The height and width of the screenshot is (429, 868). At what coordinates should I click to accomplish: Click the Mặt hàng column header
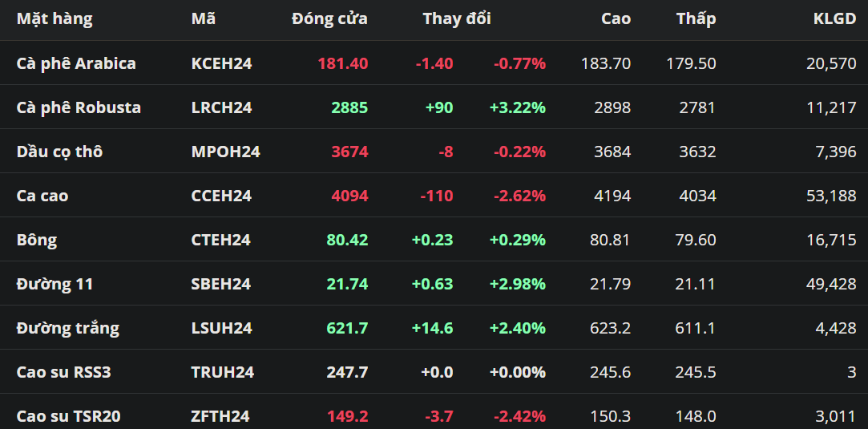click(55, 18)
